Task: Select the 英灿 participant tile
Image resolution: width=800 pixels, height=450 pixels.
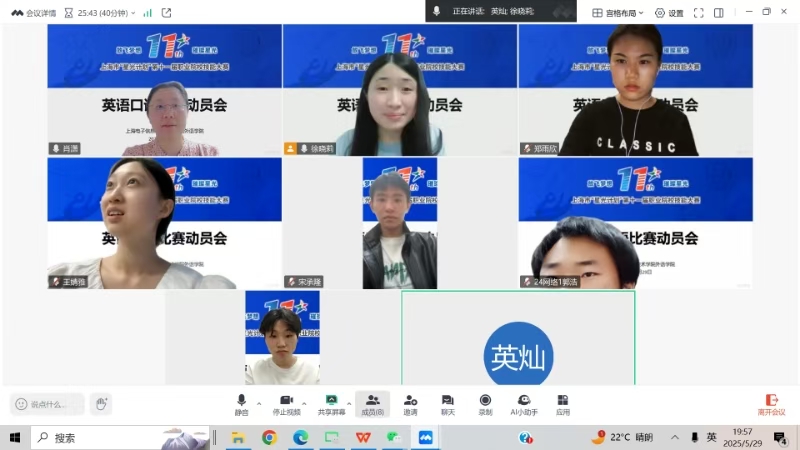Action: (518, 338)
